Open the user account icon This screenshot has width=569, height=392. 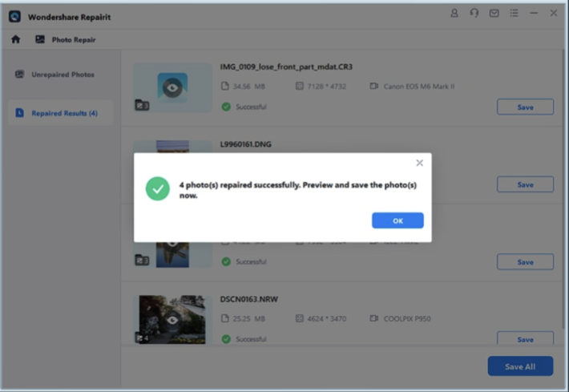coord(454,14)
